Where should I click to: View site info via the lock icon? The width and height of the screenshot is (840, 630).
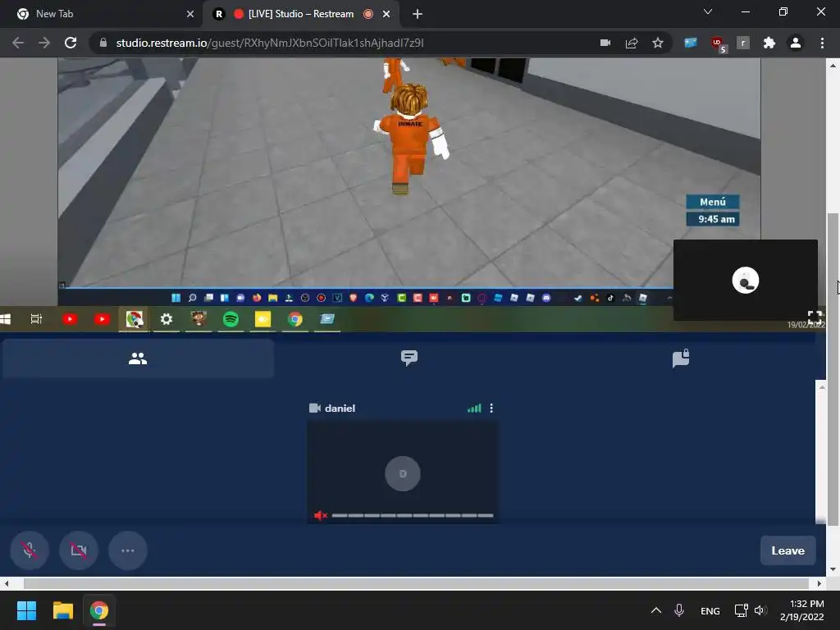pos(103,43)
